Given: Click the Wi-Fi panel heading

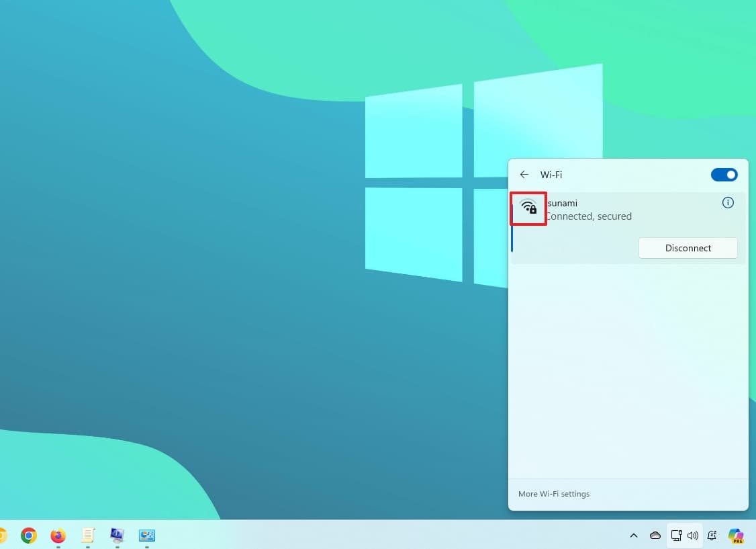Looking at the screenshot, I should coord(551,175).
